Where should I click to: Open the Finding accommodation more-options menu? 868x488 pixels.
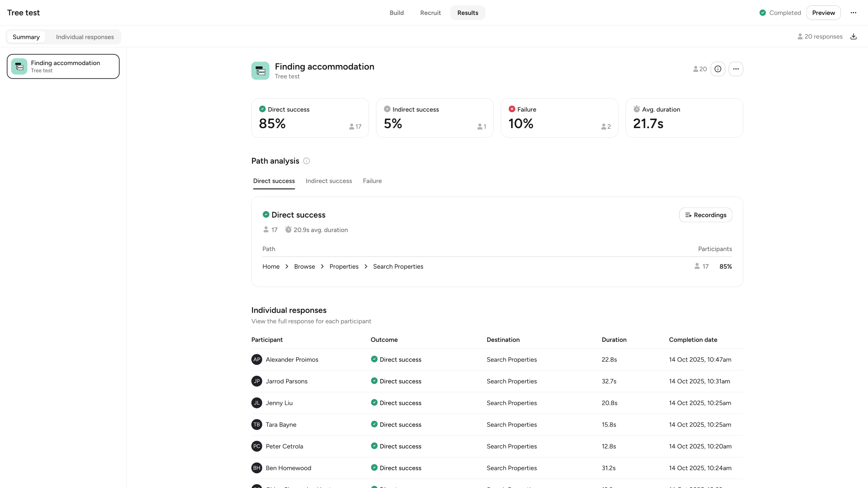[x=735, y=69]
